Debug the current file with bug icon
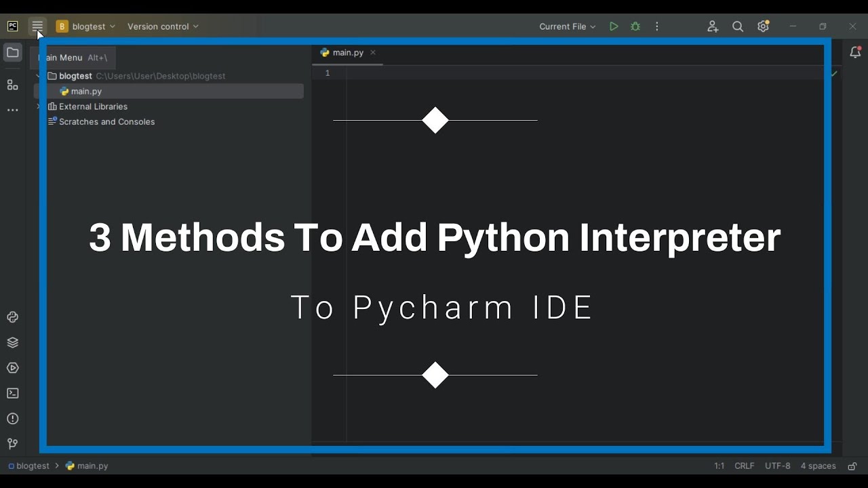The width and height of the screenshot is (868, 488). (635, 26)
